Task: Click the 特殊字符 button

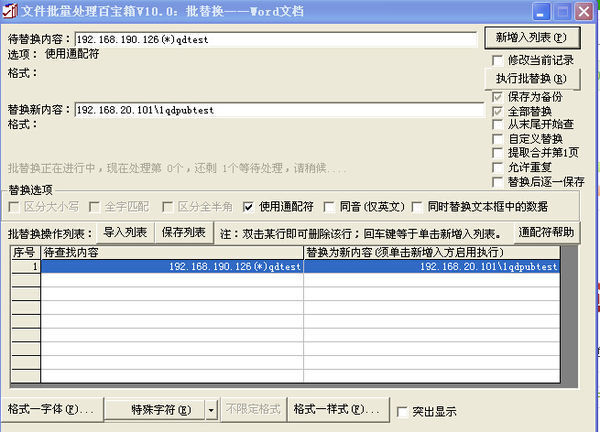Action: pos(154,410)
